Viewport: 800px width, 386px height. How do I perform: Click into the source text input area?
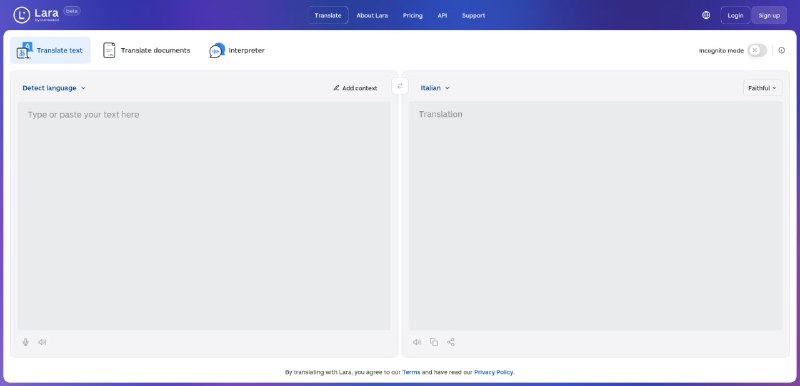click(204, 215)
